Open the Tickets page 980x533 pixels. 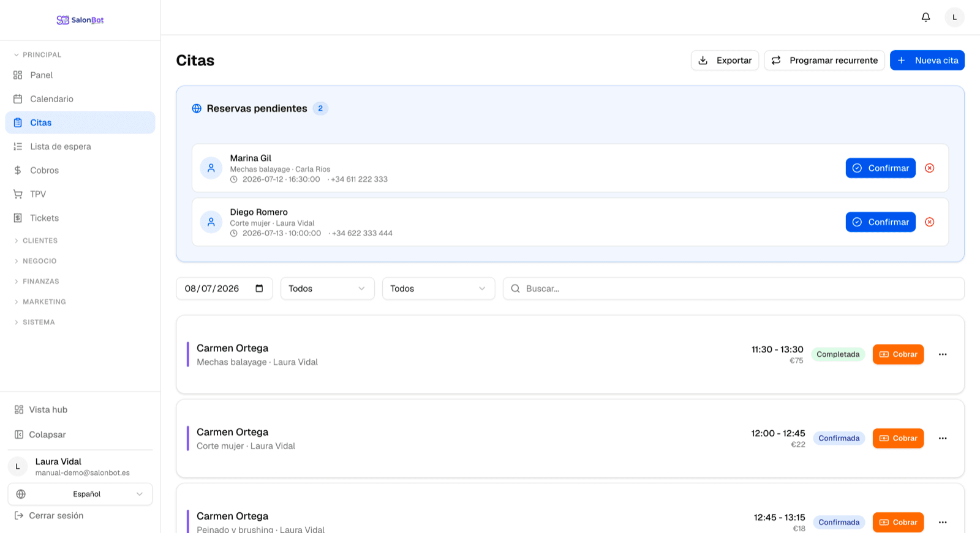[x=80, y=218]
